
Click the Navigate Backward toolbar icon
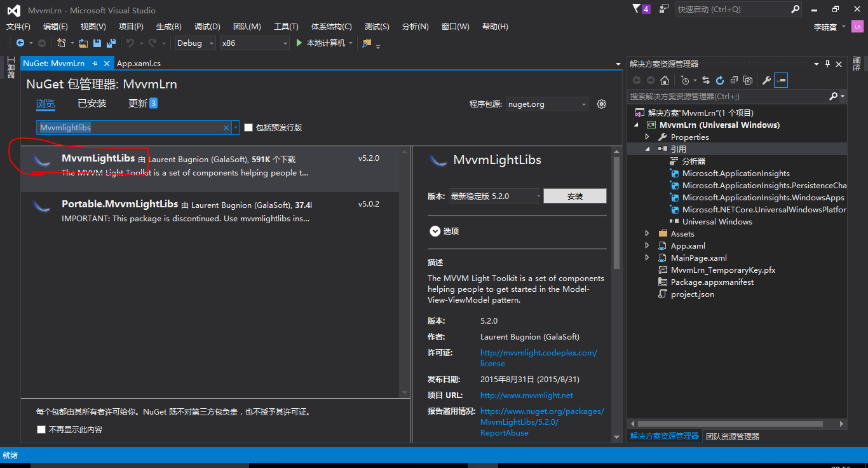click(x=20, y=43)
